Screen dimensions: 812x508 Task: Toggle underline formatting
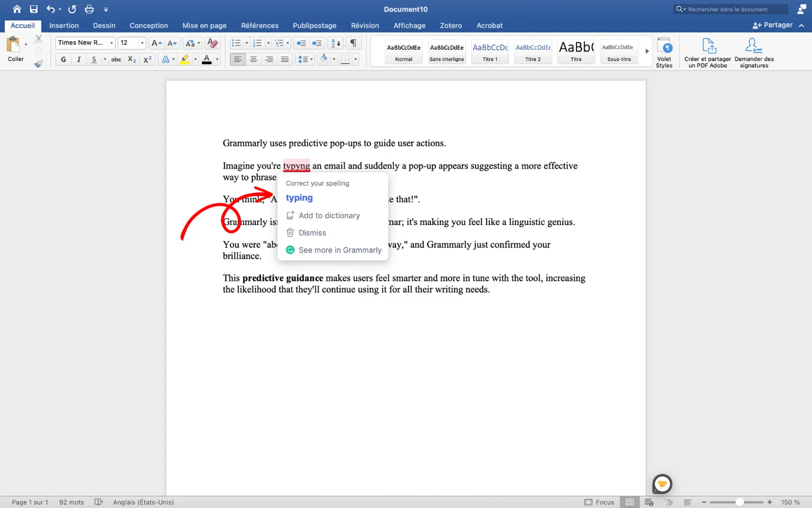[x=94, y=59]
